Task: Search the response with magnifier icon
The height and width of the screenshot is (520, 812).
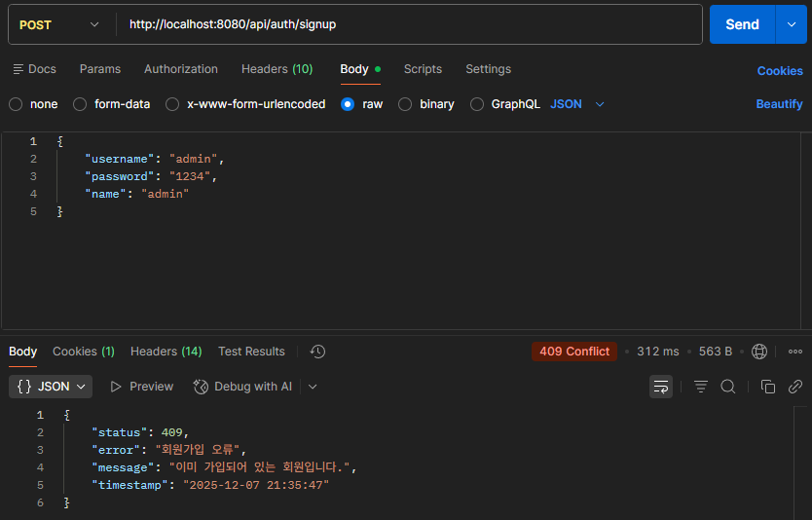Action: pyautogui.click(x=728, y=387)
